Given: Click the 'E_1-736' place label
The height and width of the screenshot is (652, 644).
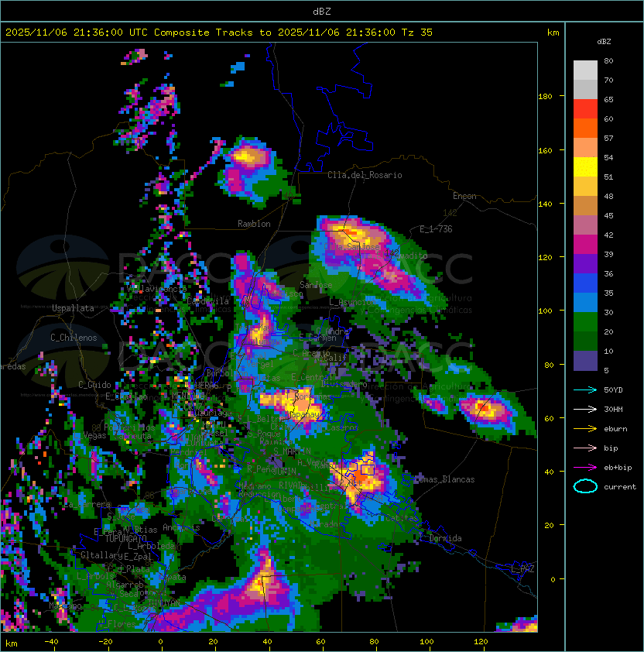Looking at the screenshot, I should coord(436,229).
